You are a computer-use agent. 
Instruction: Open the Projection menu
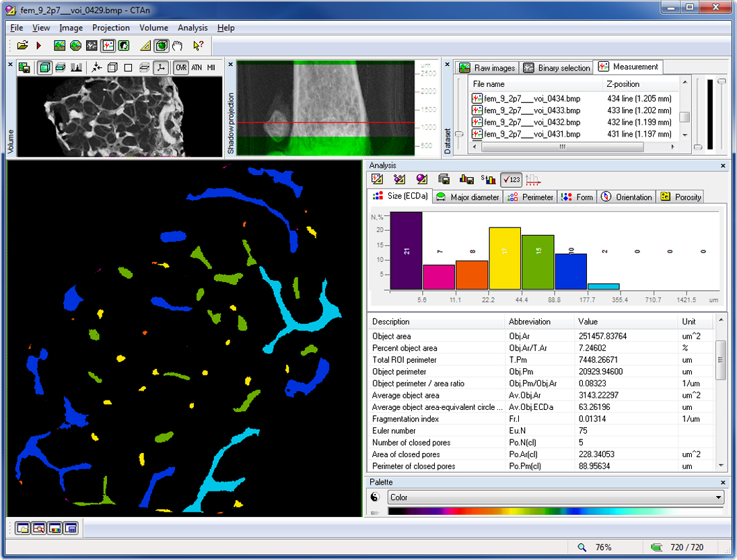coord(111,28)
